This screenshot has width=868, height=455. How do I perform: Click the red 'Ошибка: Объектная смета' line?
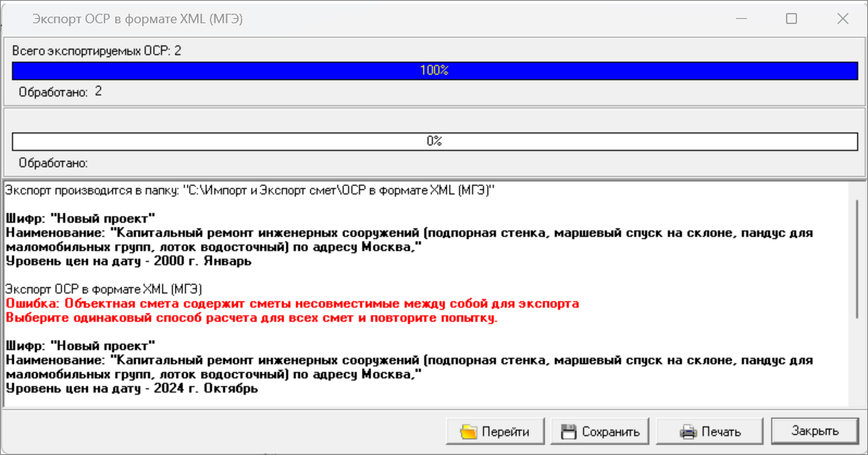[292, 303]
